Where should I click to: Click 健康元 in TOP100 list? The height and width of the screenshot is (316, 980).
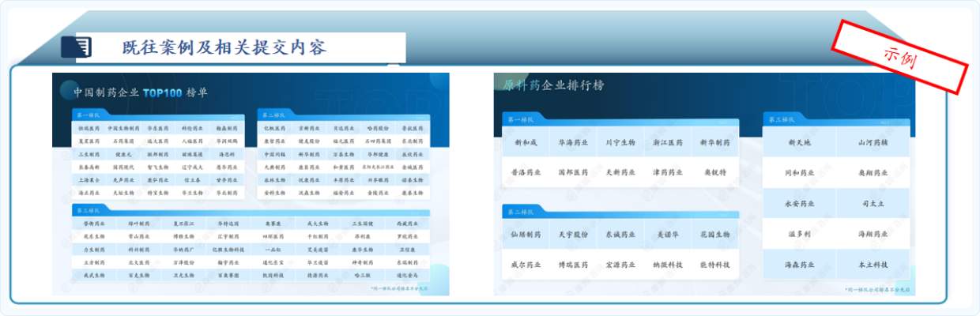tap(123, 154)
